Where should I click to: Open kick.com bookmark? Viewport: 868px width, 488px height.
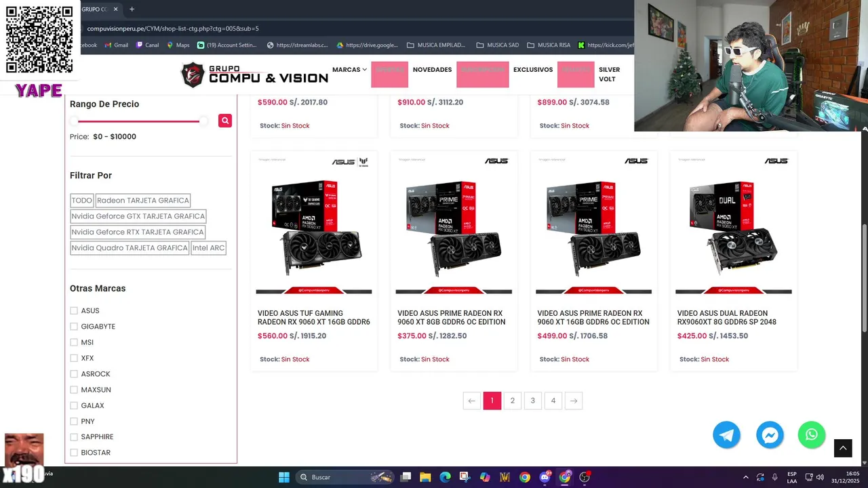[x=606, y=45]
